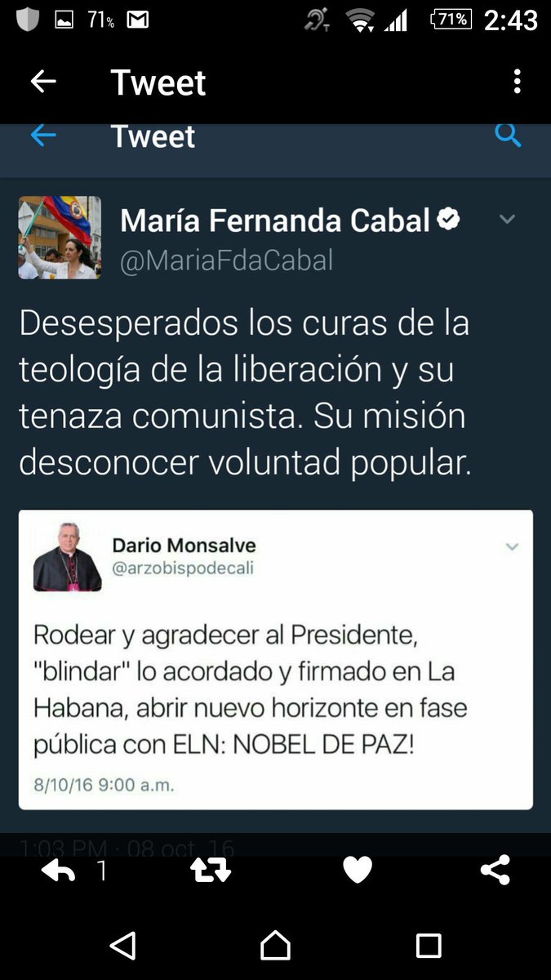Screen dimensions: 551x980
Task: Open the quoted tweet about NOBEL DE PAZ
Action: pyautogui.click(x=276, y=660)
